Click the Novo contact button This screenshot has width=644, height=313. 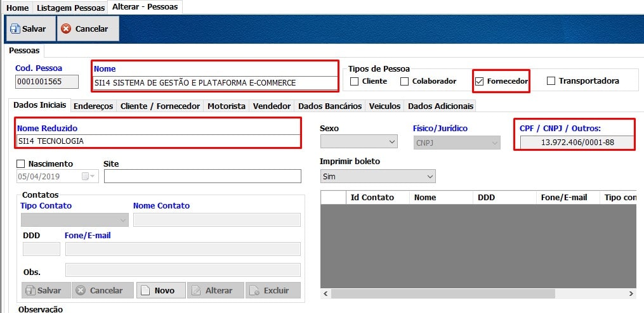[161, 290]
